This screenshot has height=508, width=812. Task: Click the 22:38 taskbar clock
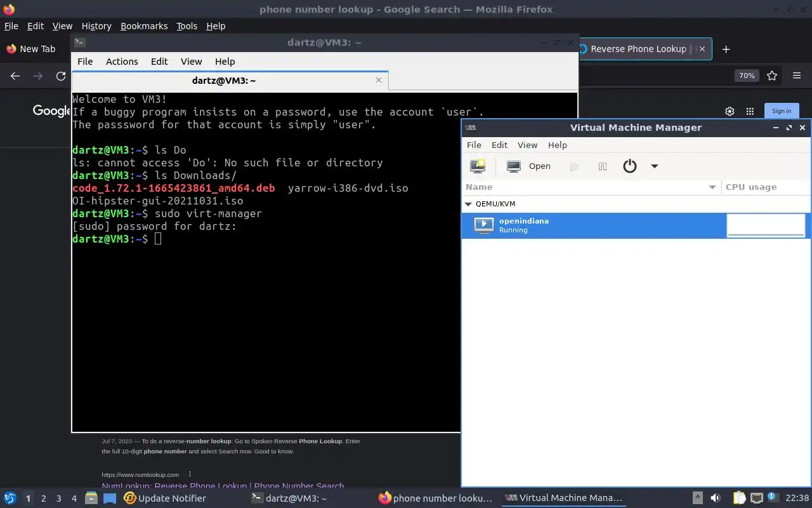tap(797, 498)
